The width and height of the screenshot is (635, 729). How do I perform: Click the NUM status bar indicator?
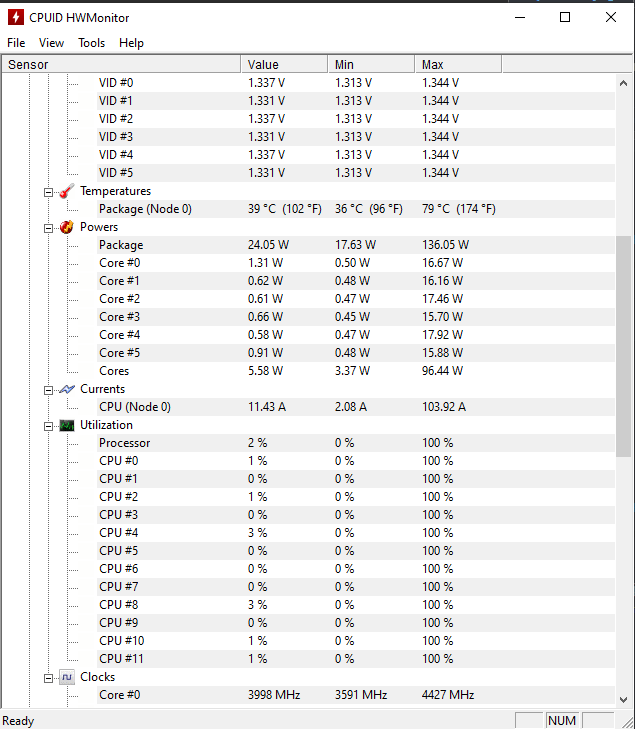[x=562, y=721]
